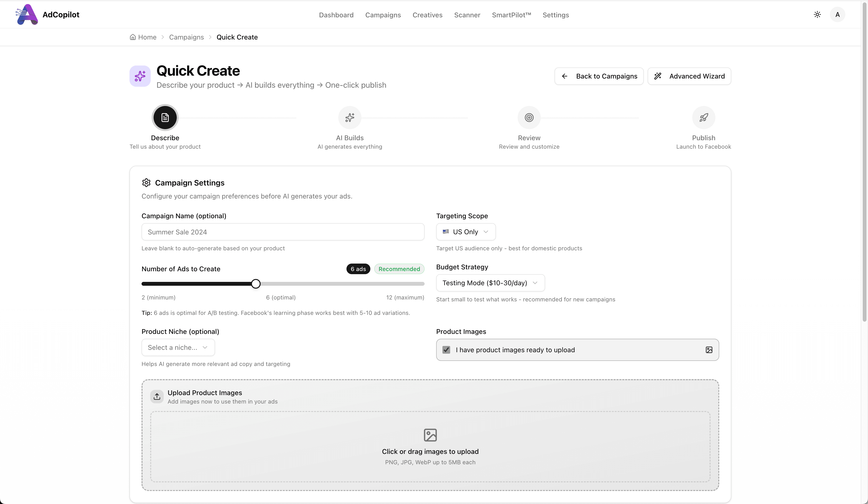Toggle the light/dark theme sun icon
868x504 pixels.
(817, 14)
